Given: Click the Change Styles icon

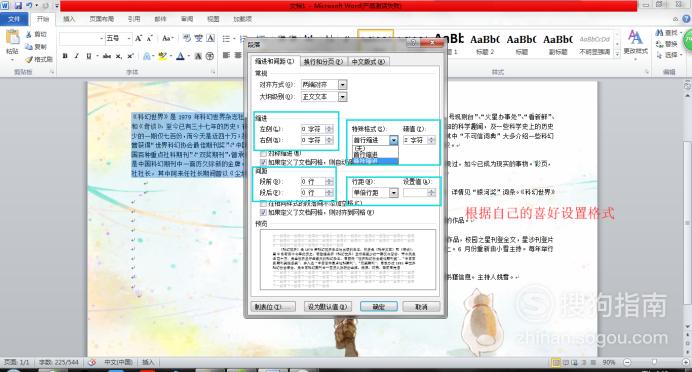Looking at the screenshot, I should point(635,42).
